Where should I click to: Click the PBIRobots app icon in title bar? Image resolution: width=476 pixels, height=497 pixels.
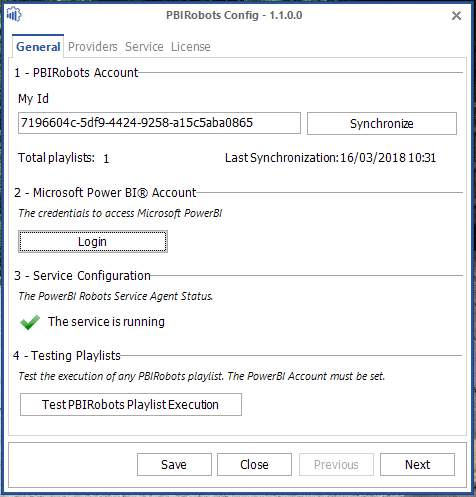coord(14,14)
